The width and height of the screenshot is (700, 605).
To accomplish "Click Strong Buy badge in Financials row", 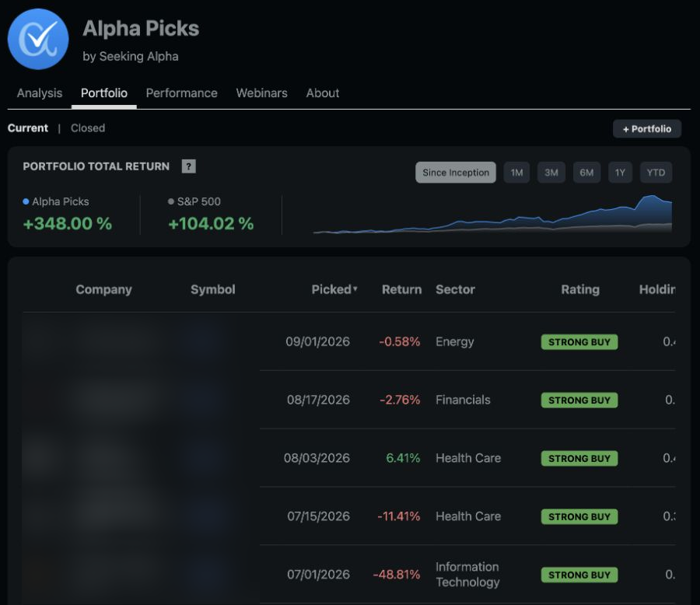I will click(x=579, y=400).
